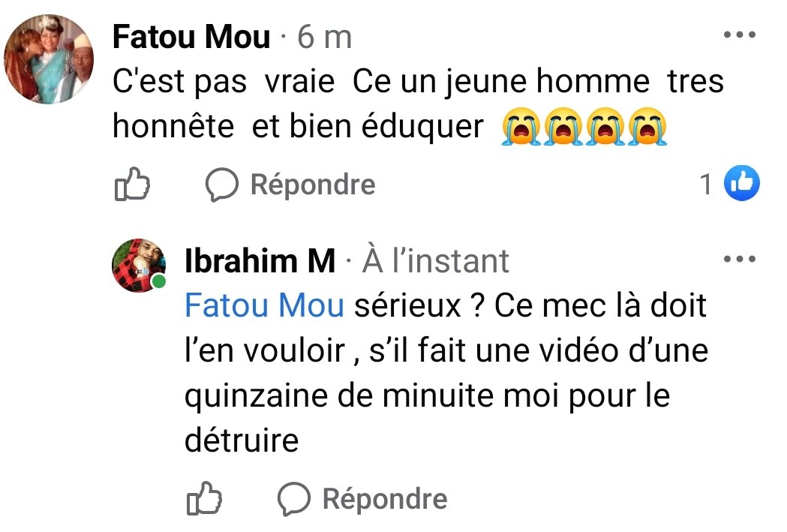The width and height of the screenshot is (787, 532).
Task: Click blue Fatou Mou mention in reply
Action: 264,306
